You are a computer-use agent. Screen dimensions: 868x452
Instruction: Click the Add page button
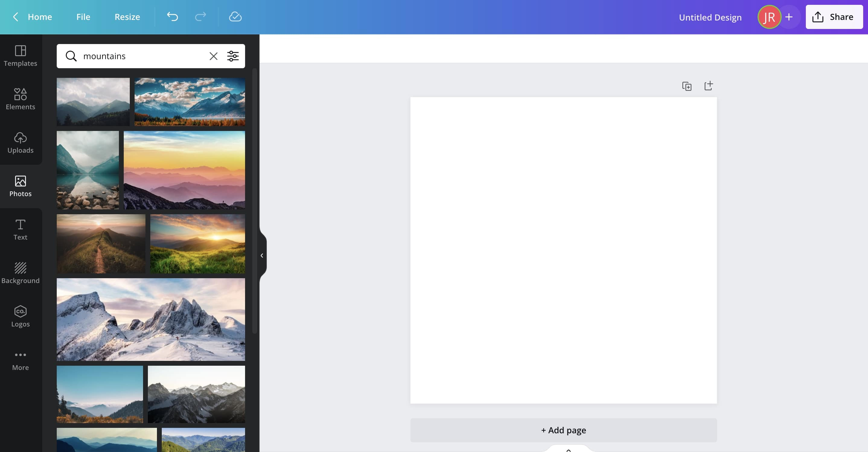coord(563,430)
